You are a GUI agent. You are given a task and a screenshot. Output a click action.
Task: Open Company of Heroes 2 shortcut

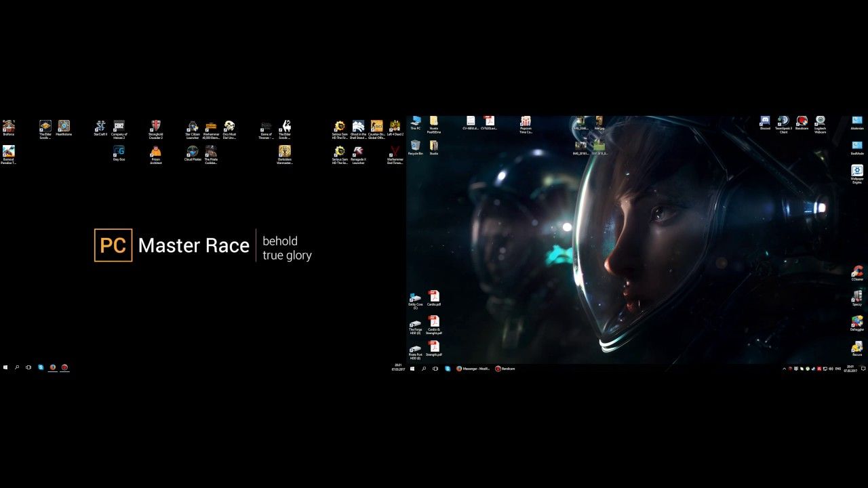(119, 129)
